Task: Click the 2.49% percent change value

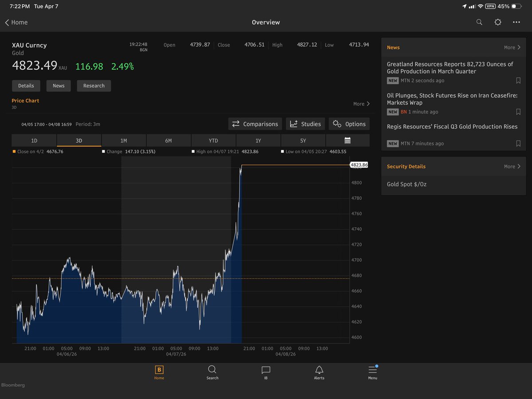Action: pyautogui.click(x=122, y=66)
